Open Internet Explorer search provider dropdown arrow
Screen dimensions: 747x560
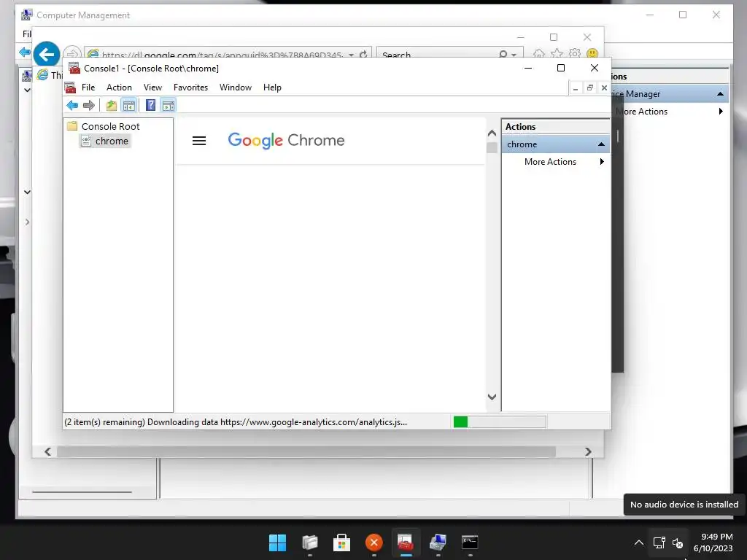[514, 55]
